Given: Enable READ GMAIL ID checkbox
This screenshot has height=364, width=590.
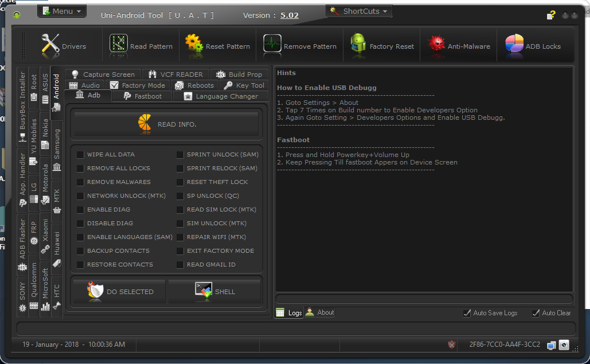Looking at the screenshot, I should click(180, 265).
